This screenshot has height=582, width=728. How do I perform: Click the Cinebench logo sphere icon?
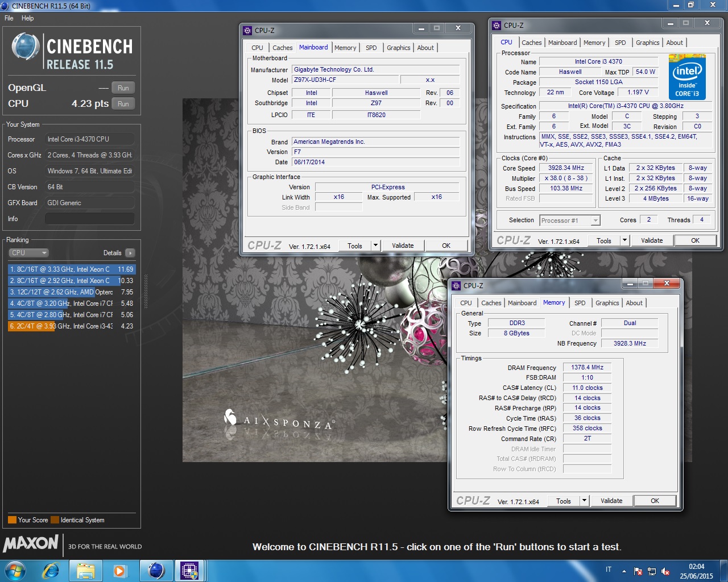point(26,47)
